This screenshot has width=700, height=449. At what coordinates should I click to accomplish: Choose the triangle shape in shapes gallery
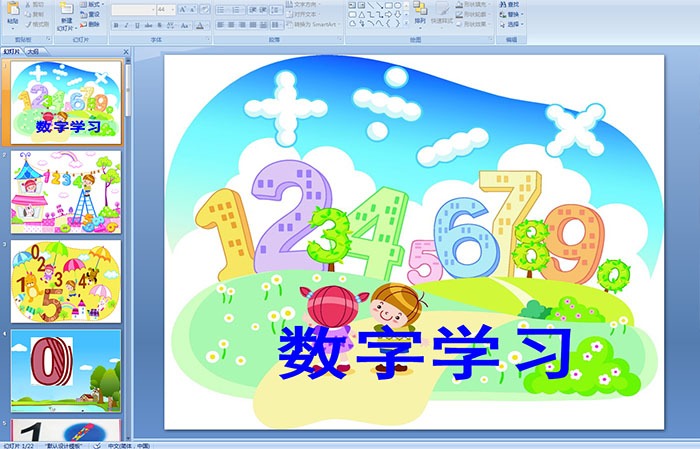[x=361, y=14]
